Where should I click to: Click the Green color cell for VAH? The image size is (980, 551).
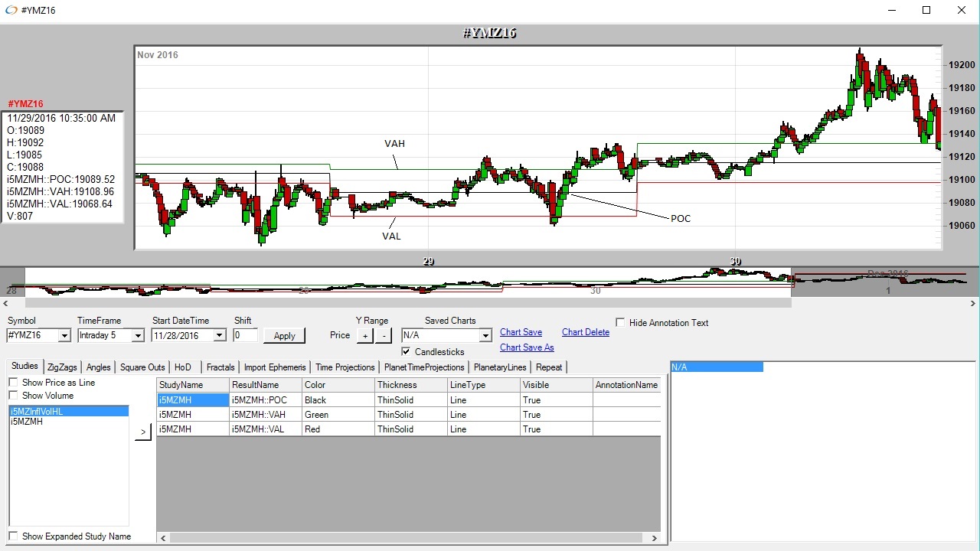tap(337, 415)
